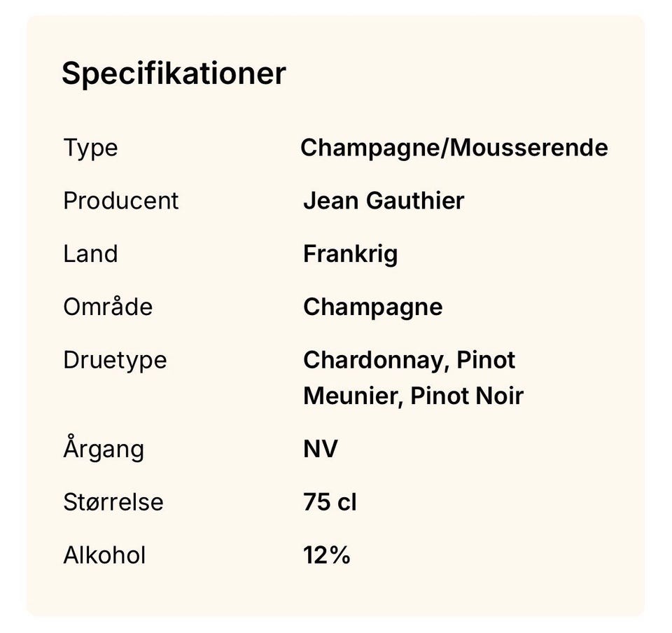Click the Druetype label
The image size is (672, 633).
click(115, 361)
